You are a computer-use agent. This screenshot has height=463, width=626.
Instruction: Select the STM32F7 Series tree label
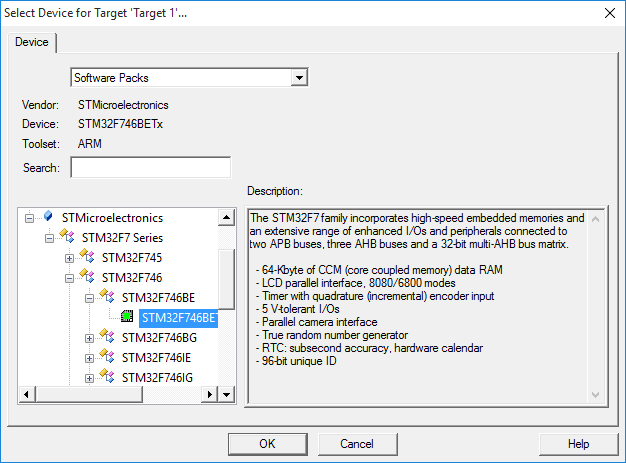click(122, 238)
